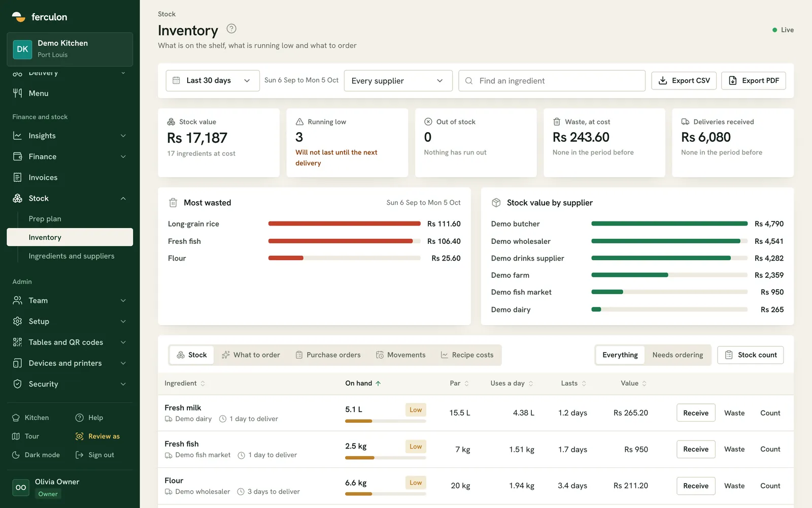The height and width of the screenshot is (508, 812).
Task: Click the Out of stock circle-x icon
Action: 428,122
